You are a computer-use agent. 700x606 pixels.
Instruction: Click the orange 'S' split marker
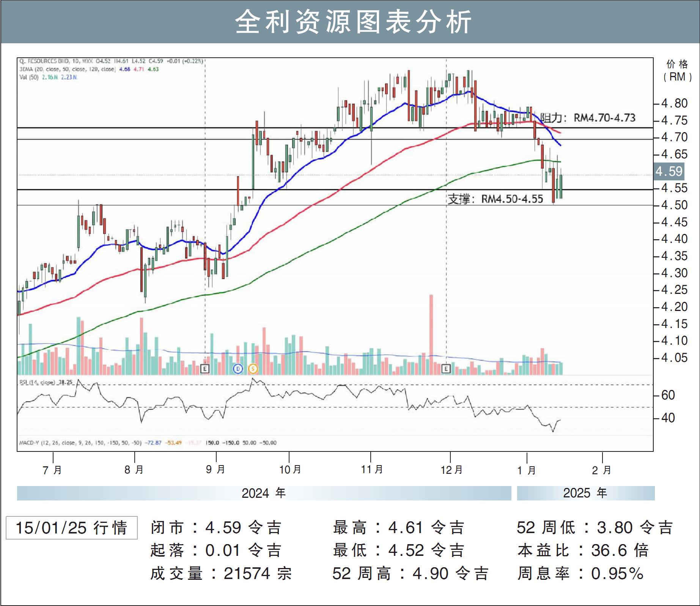tap(253, 368)
